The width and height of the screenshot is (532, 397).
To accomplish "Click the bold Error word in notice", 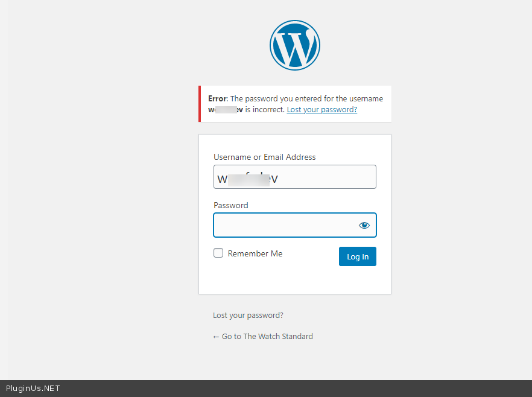I will [217, 98].
